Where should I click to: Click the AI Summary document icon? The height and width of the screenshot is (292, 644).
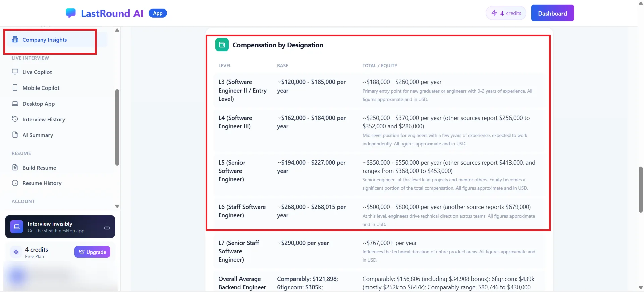pos(15,135)
